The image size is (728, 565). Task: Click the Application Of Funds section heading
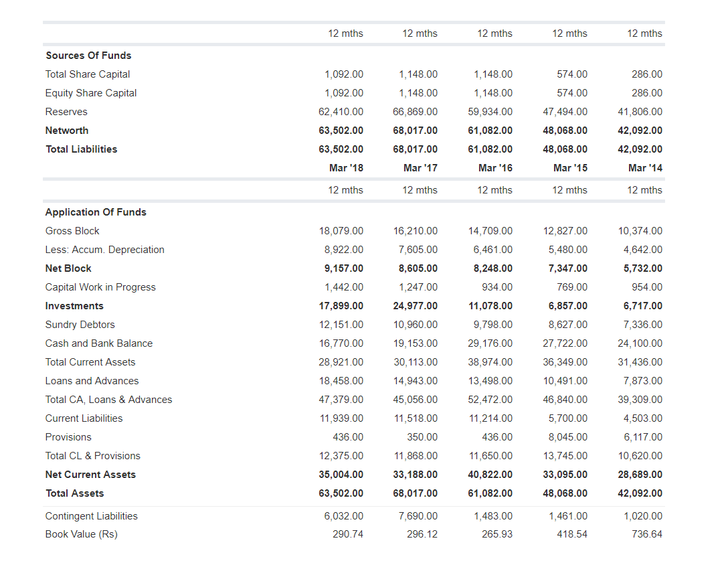click(96, 212)
